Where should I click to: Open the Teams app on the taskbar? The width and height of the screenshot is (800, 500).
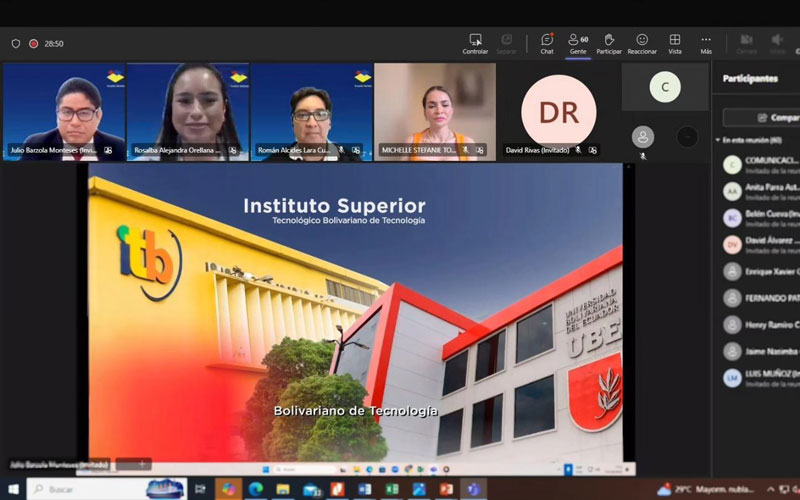[472, 489]
